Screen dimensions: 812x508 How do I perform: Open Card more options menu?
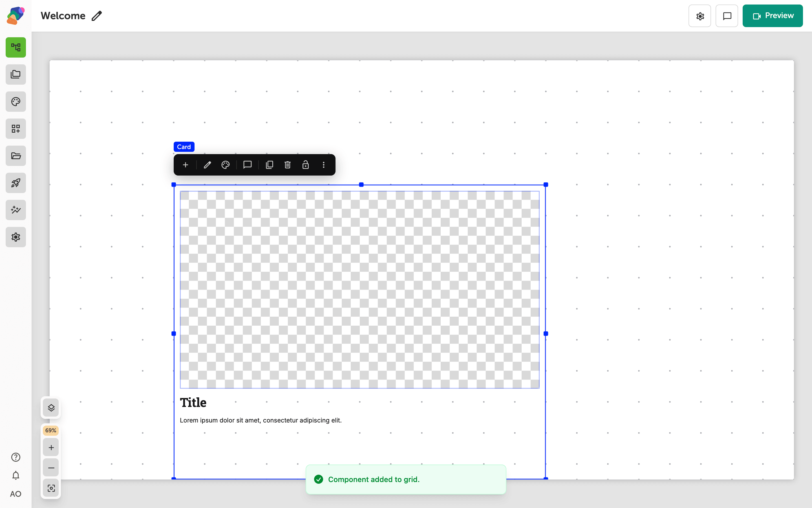tap(323, 165)
